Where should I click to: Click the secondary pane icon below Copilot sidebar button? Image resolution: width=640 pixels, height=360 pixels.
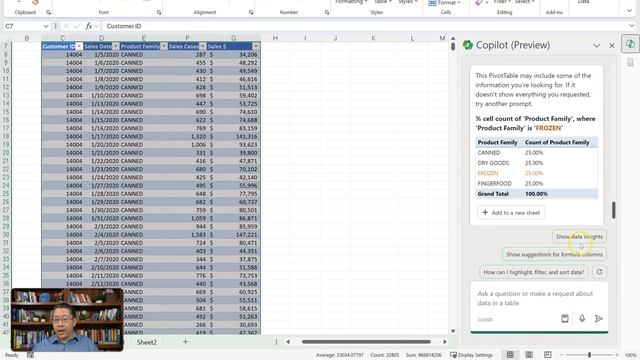pos(630,62)
